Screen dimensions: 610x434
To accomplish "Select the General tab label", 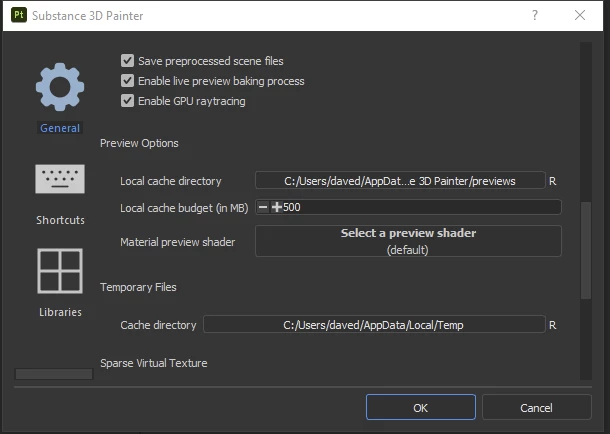I will 60,128.
